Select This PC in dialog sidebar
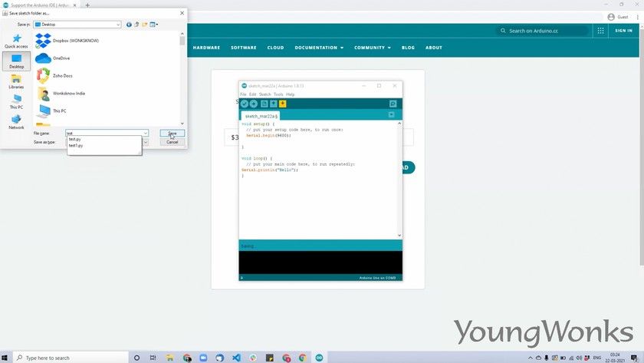644x363 pixels. pos(16,102)
